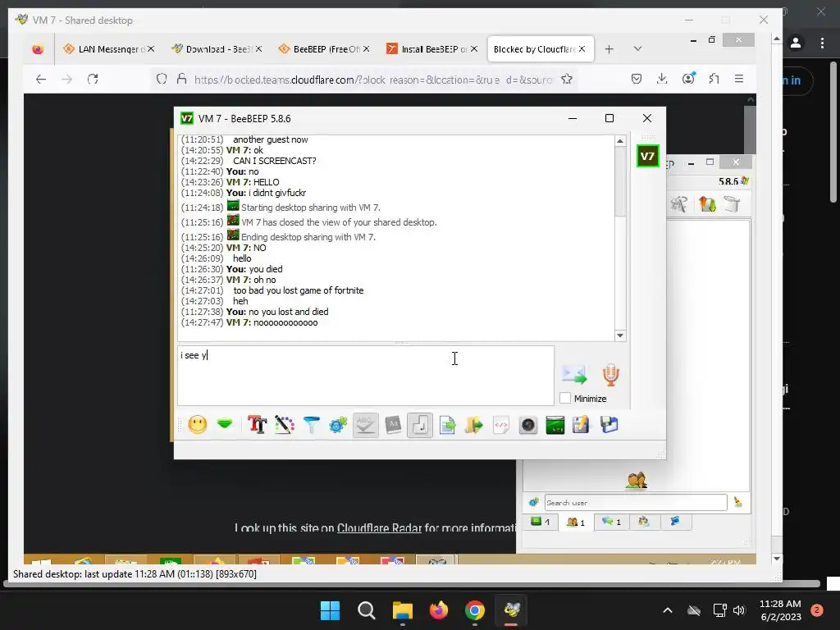840x630 pixels.
Task: Click the users avatar icon above search
Action: point(636,481)
